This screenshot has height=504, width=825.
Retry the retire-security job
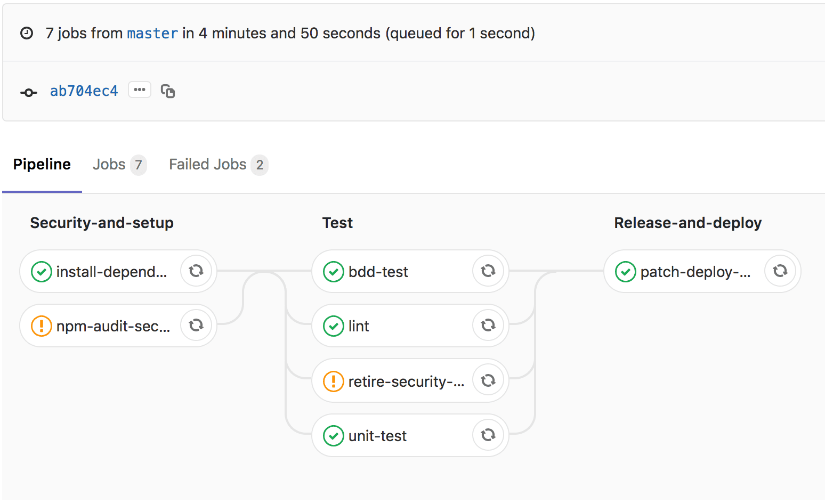coord(488,381)
